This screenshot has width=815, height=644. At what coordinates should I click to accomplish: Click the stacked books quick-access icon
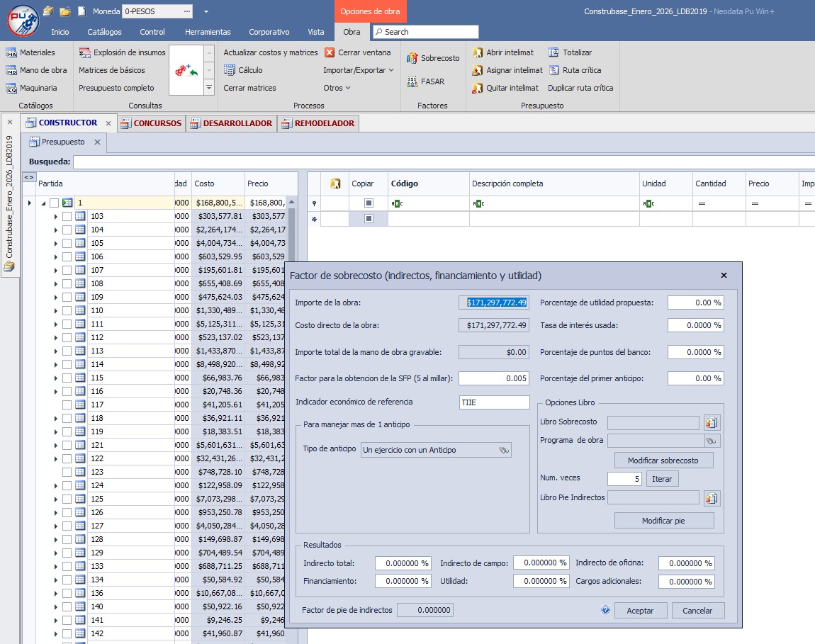point(47,11)
